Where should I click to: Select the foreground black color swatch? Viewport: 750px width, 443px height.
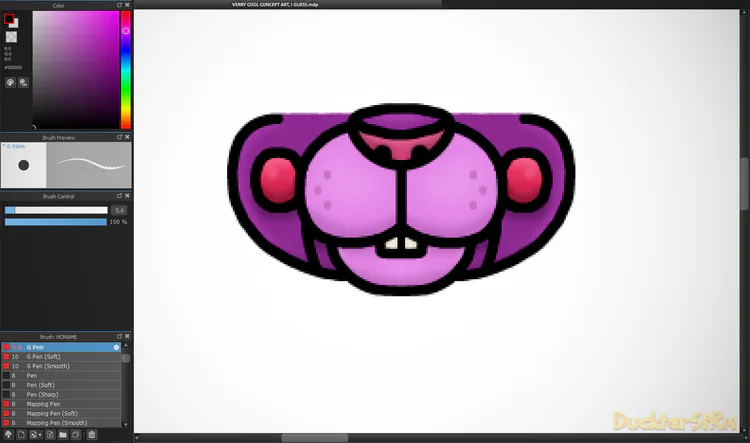pyautogui.click(x=9, y=19)
